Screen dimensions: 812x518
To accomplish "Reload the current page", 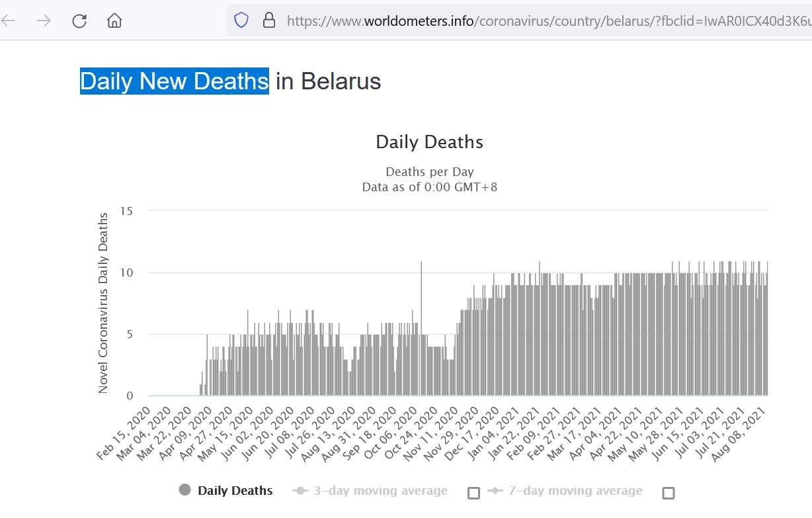I will [x=79, y=21].
